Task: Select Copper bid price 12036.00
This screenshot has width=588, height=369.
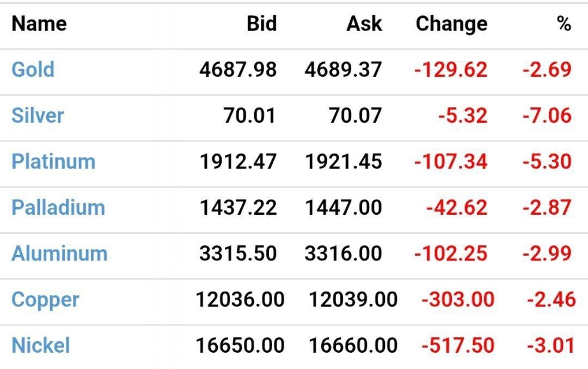Action: click(x=240, y=300)
